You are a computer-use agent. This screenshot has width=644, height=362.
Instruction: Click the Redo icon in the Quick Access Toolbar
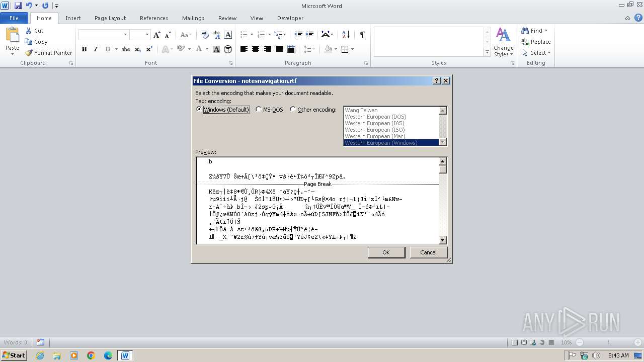45,6
